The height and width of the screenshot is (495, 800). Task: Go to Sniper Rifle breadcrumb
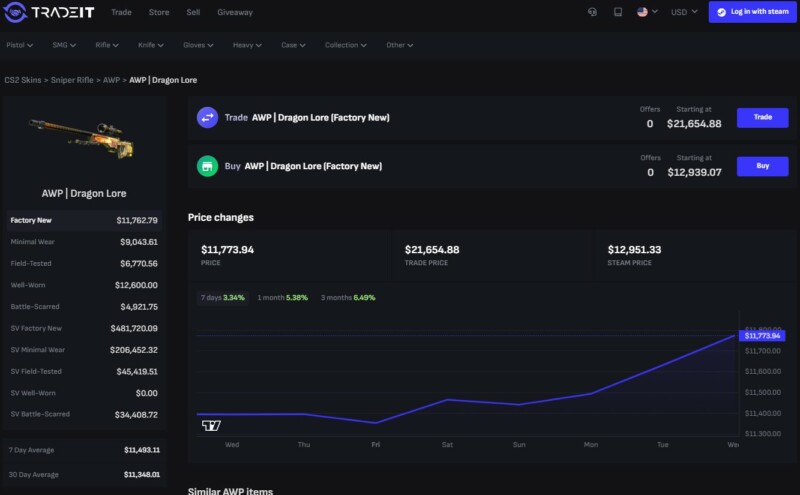click(x=72, y=80)
